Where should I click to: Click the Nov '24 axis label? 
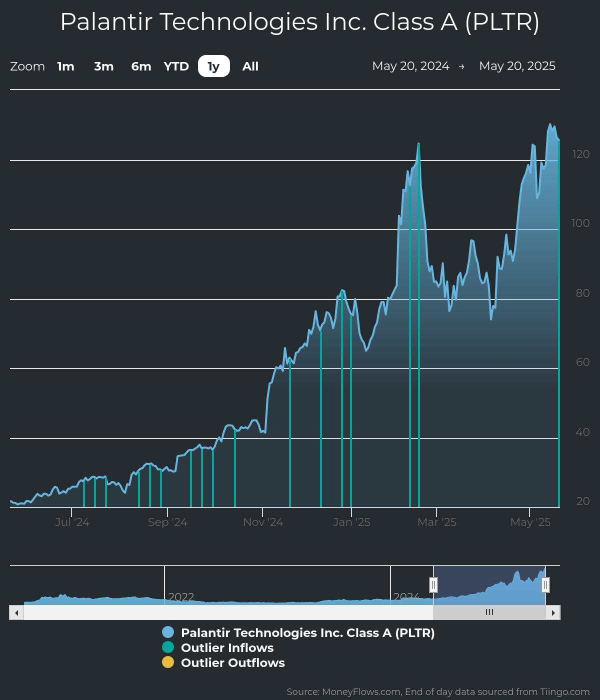(263, 522)
